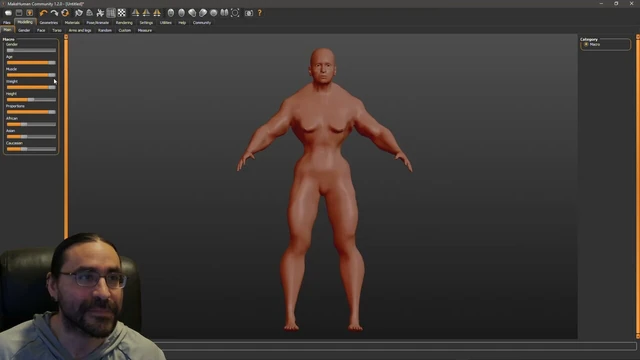Open the Rendering tab
Image resolution: width=640 pixels, height=360 pixels.
click(x=124, y=22)
